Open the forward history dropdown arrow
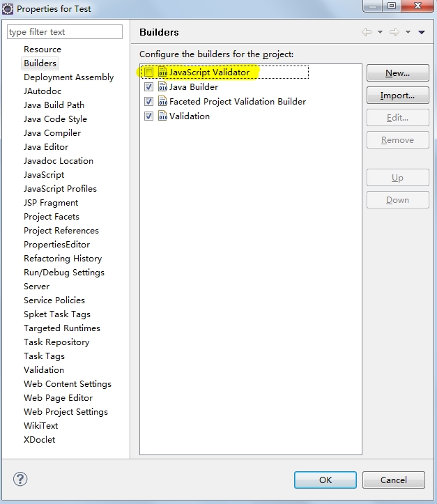Image resolution: width=437 pixels, height=504 pixels. (408, 32)
